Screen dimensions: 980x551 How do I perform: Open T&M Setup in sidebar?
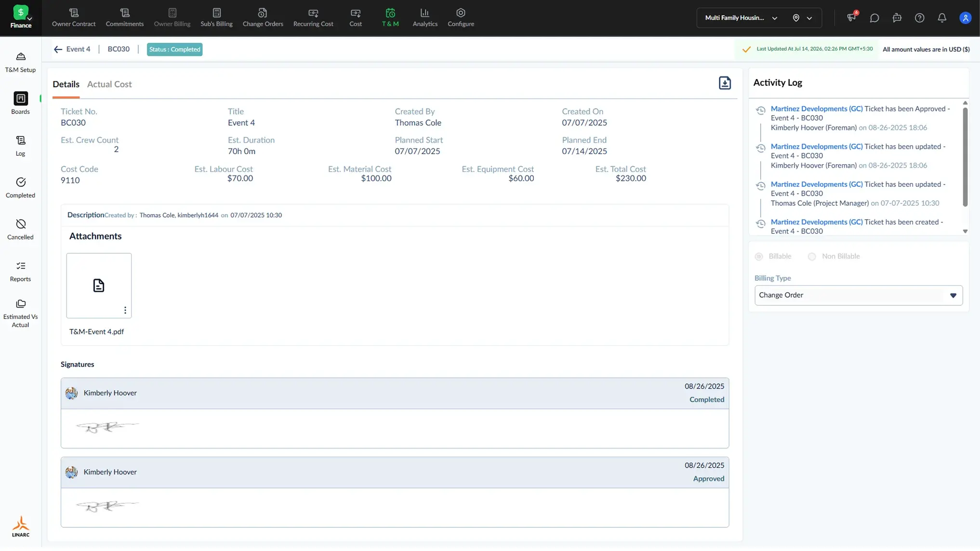(x=20, y=62)
